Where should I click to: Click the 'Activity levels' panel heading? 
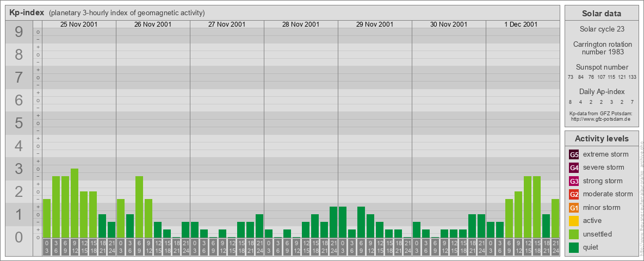[x=602, y=139]
